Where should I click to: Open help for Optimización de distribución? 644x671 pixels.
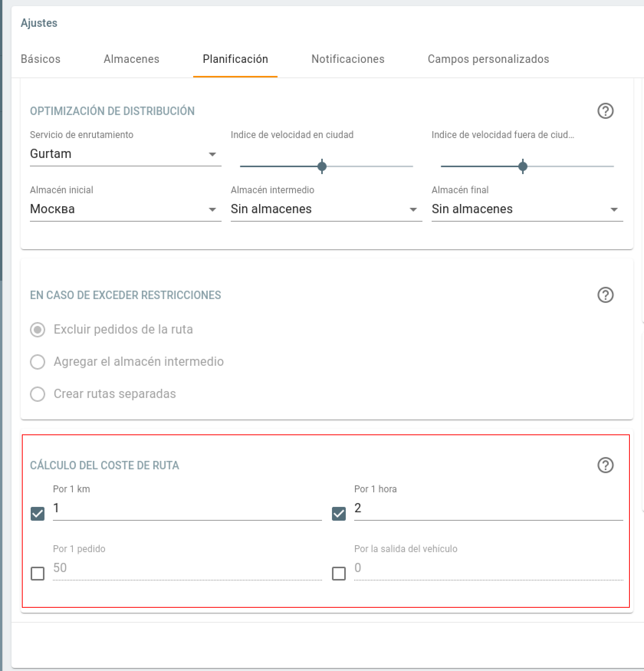coord(605,111)
